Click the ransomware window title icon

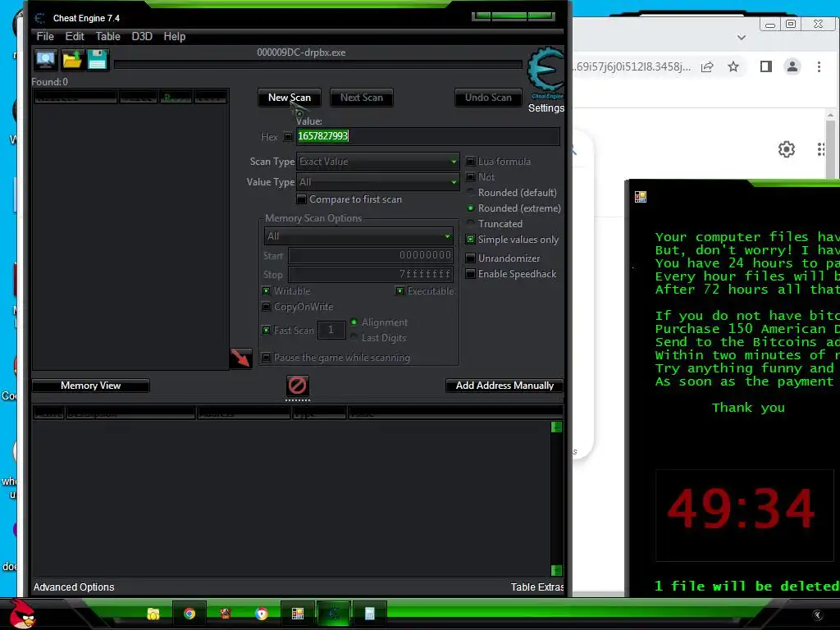pyautogui.click(x=640, y=197)
